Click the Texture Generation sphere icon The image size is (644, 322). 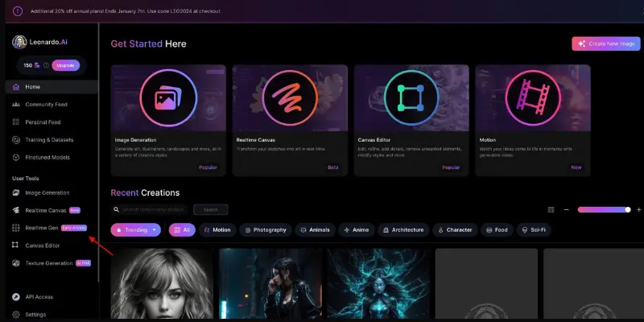[16, 263]
